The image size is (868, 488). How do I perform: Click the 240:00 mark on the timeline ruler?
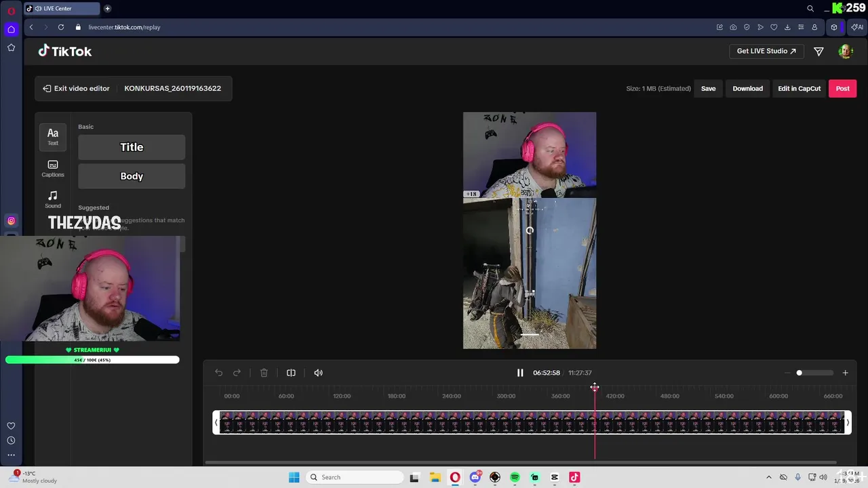[x=452, y=396]
